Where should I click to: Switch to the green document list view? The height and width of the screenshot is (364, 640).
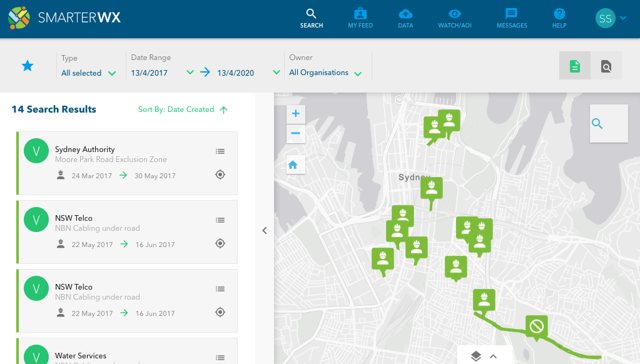(575, 66)
